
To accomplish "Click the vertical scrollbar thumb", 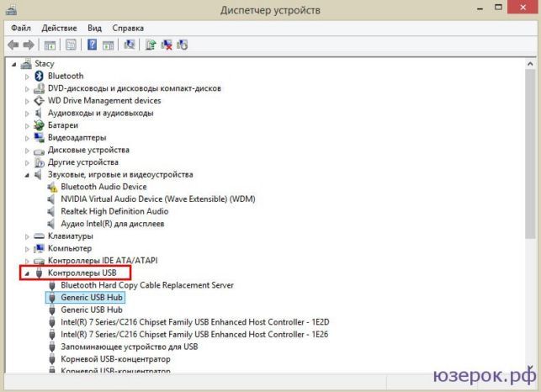I will [x=530, y=154].
